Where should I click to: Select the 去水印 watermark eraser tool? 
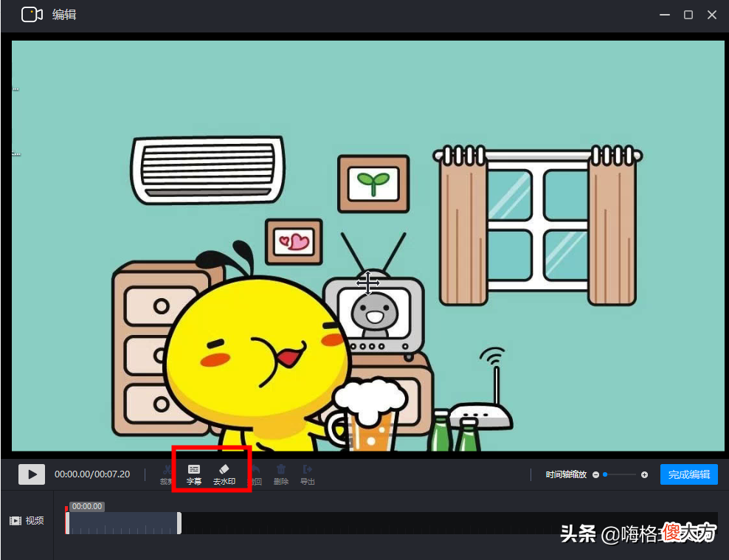click(224, 474)
